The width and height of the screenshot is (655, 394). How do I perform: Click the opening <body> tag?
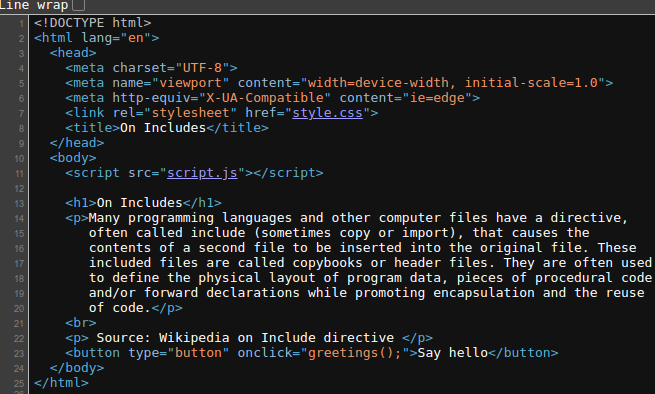pos(73,158)
